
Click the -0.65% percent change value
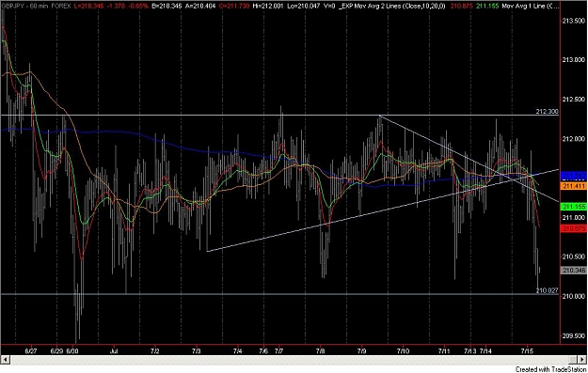tap(137, 6)
